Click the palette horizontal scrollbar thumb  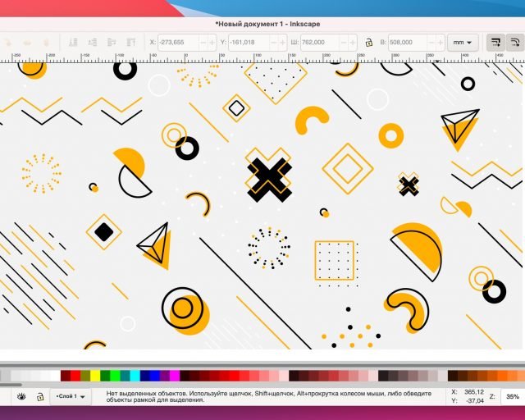coord(11,385)
